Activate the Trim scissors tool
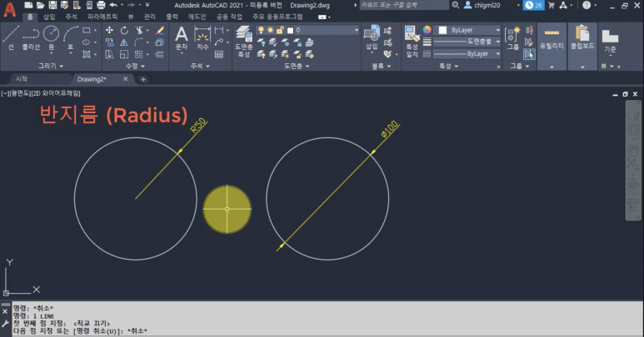Screen dimensions: 644x337 (139, 30)
